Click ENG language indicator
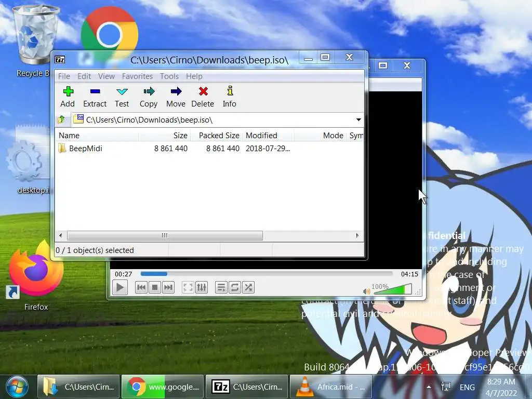This screenshot has height=399, width=532. coord(467,387)
